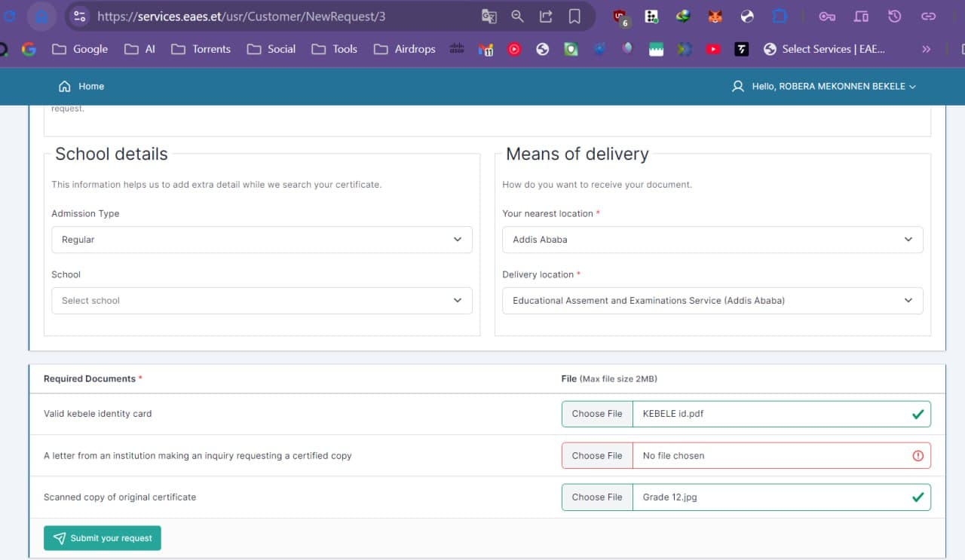965x560 pixels.
Task: Open the Google G bookmark icon
Action: (29, 49)
